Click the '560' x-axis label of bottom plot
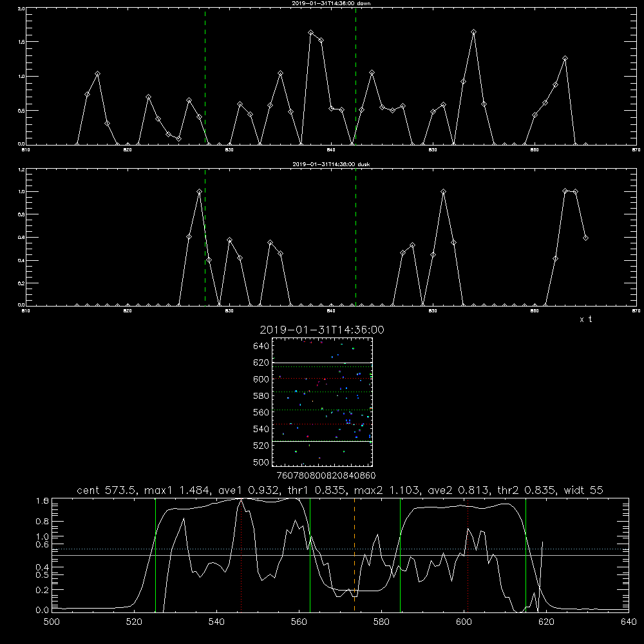Viewport: 644px width, 644px height. click(299, 621)
